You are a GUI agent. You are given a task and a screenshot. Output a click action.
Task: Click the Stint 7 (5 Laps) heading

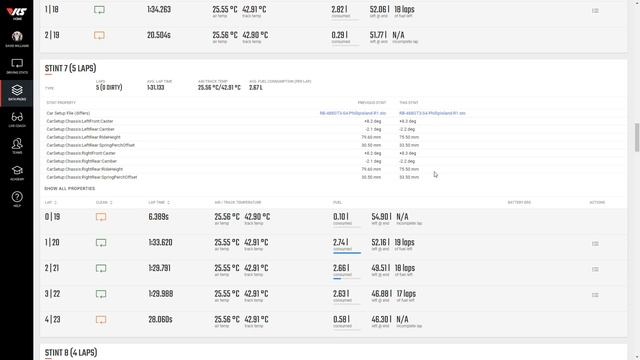tap(71, 68)
